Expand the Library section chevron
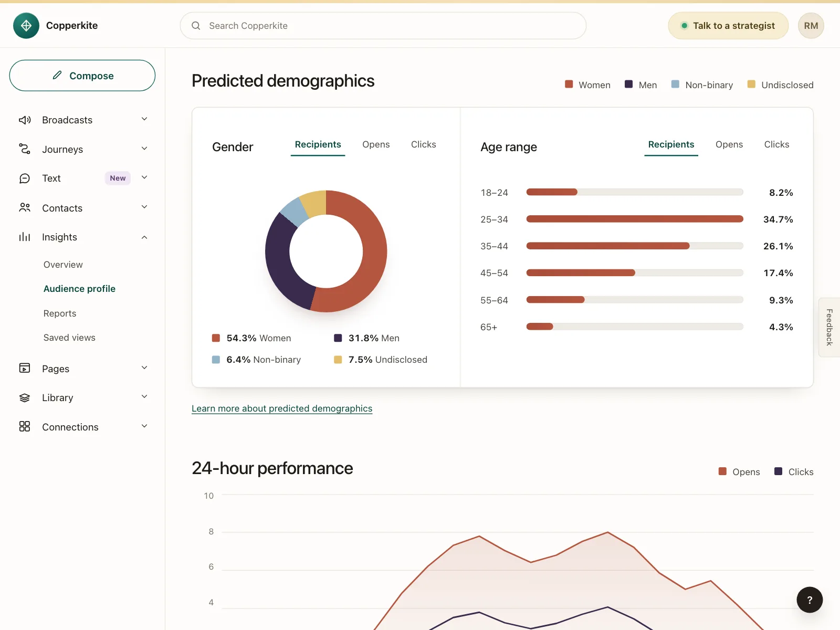Viewport: 840px width, 630px height. tap(144, 397)
